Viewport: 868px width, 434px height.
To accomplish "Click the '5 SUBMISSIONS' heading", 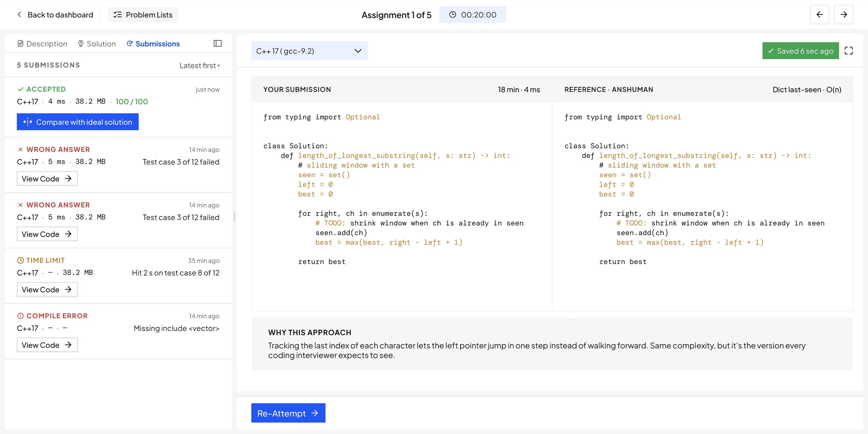I will point(48,65).
